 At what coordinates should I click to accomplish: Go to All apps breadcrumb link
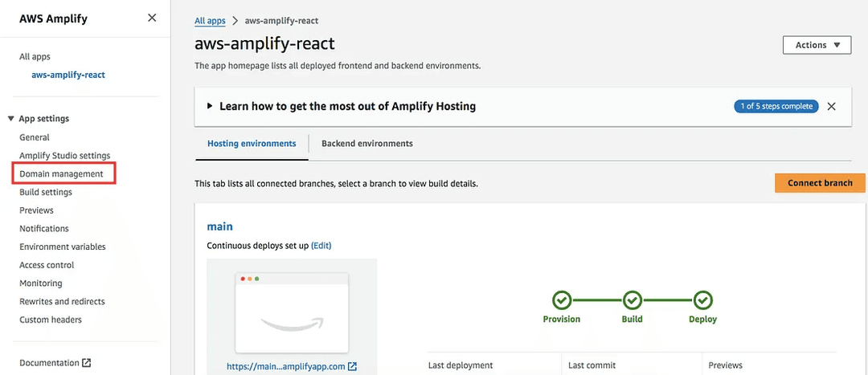tap(210, 21)
